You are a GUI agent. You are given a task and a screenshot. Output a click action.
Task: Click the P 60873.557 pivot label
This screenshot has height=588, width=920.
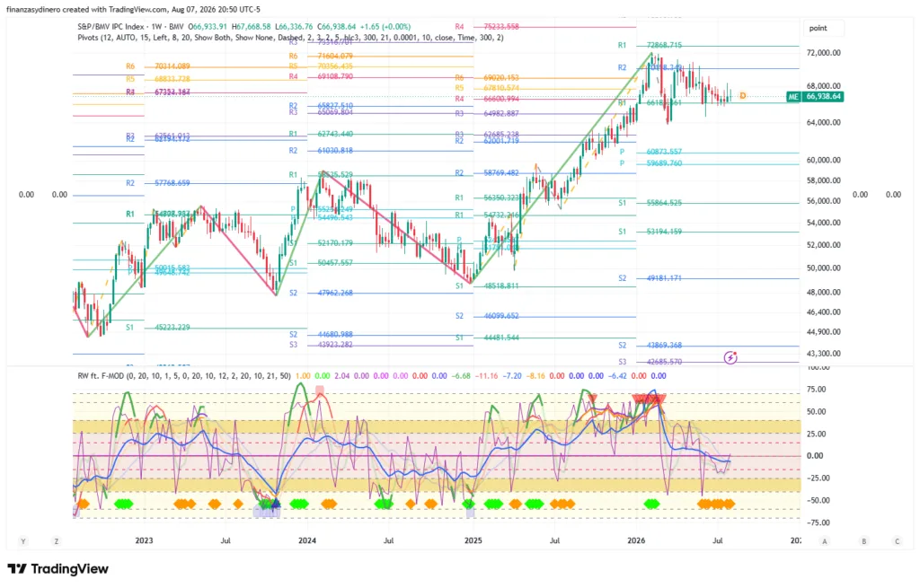click(x=651, y=152)
